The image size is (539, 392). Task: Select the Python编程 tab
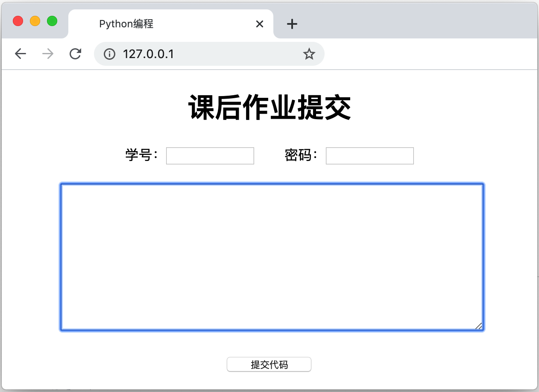click(162, 24)
